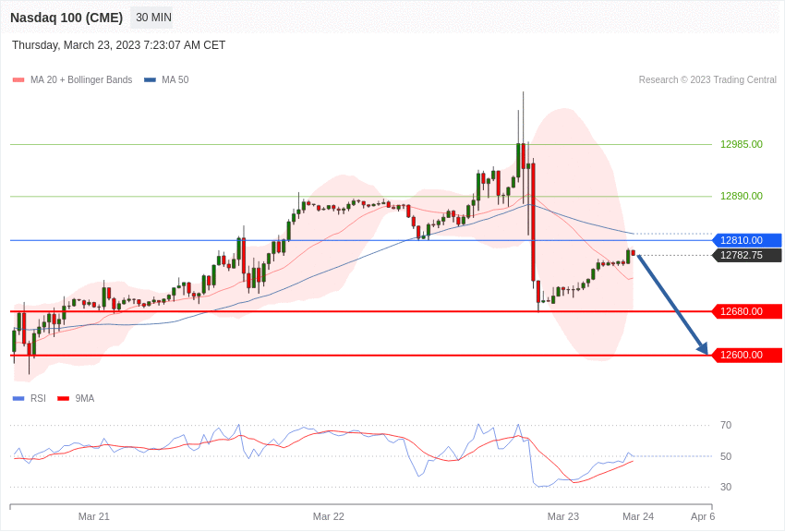Click the RSI 50 axis value
Screen dimensions: 785x532
(x=726, y=456)
